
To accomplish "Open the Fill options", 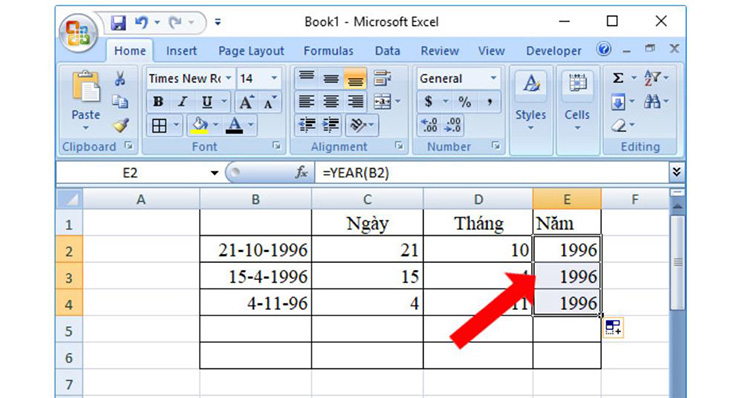I will (x=622, y=102).
